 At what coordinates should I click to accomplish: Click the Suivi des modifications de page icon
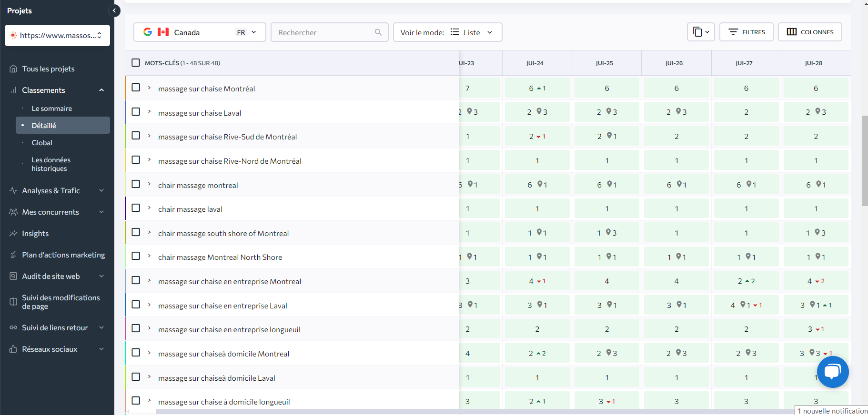coord(13,302)
